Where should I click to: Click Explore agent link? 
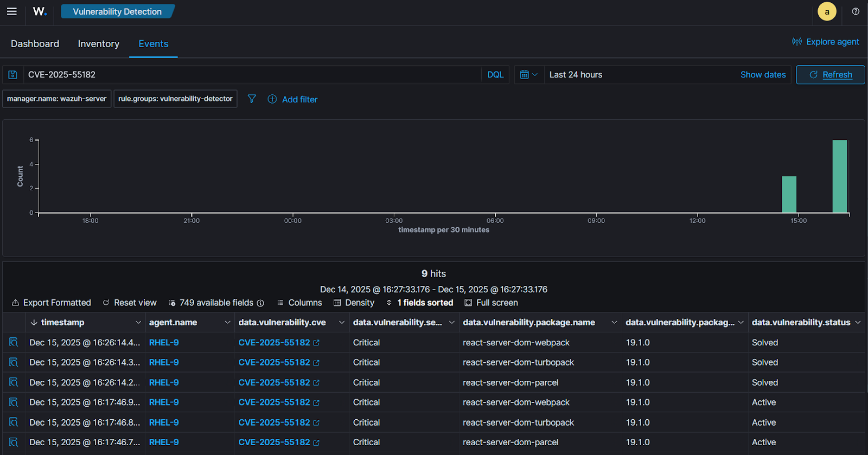point(826,42)
